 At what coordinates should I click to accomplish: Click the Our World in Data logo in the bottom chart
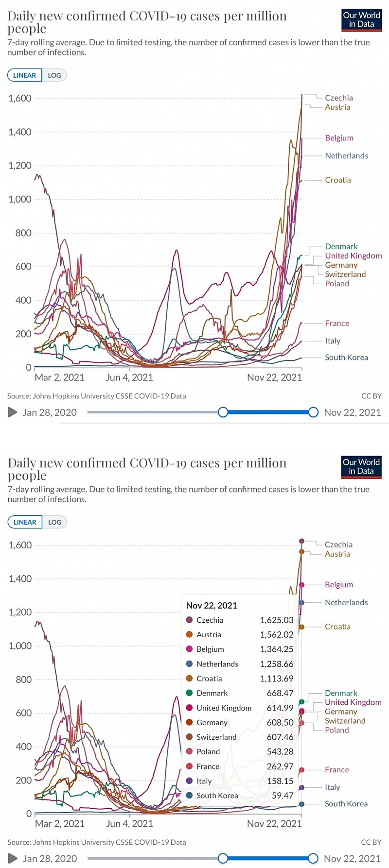(361, 466)
